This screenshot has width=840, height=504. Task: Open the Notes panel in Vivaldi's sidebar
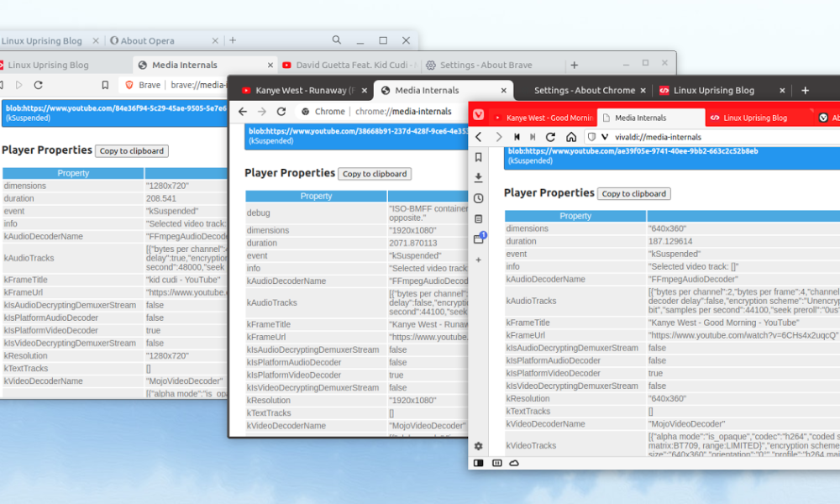(479, 218)
